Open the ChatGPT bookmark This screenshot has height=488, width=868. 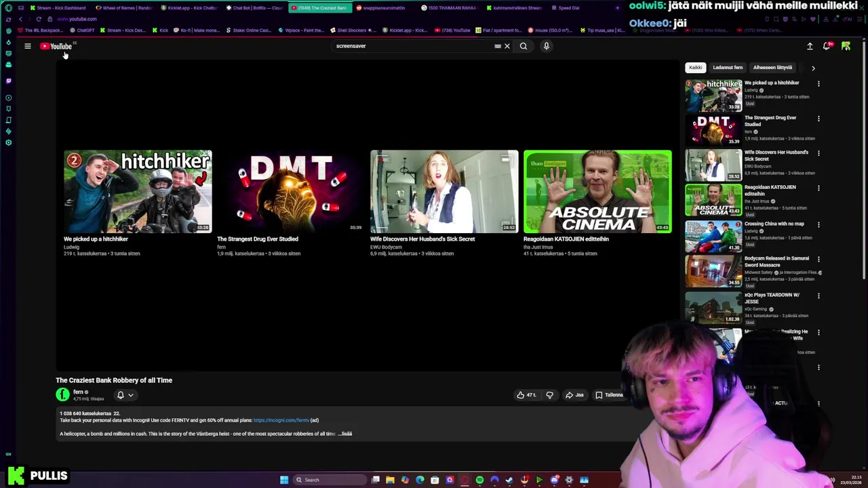[81, 30]
